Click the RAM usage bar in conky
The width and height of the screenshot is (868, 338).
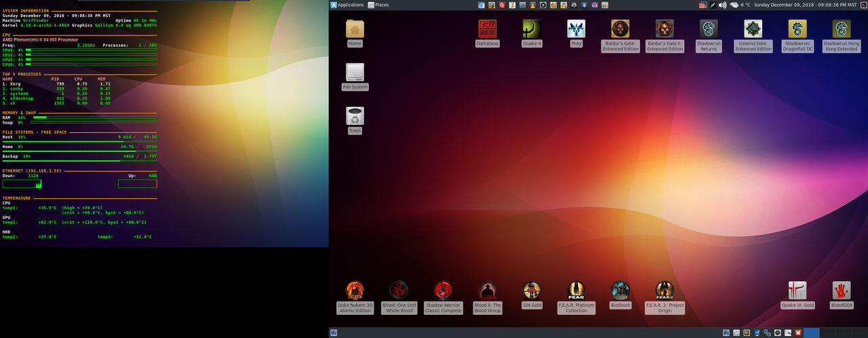coord(95,117)
